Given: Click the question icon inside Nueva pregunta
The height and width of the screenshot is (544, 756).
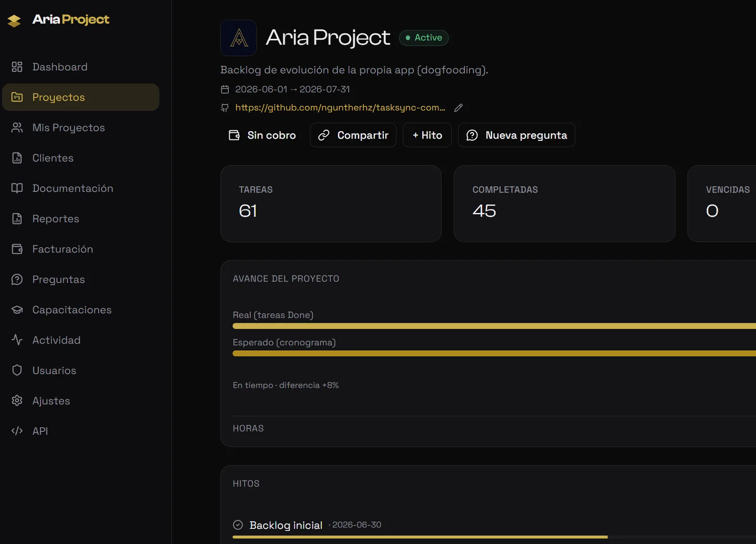Looking at the screenshot, I should [x=472, y=135].
